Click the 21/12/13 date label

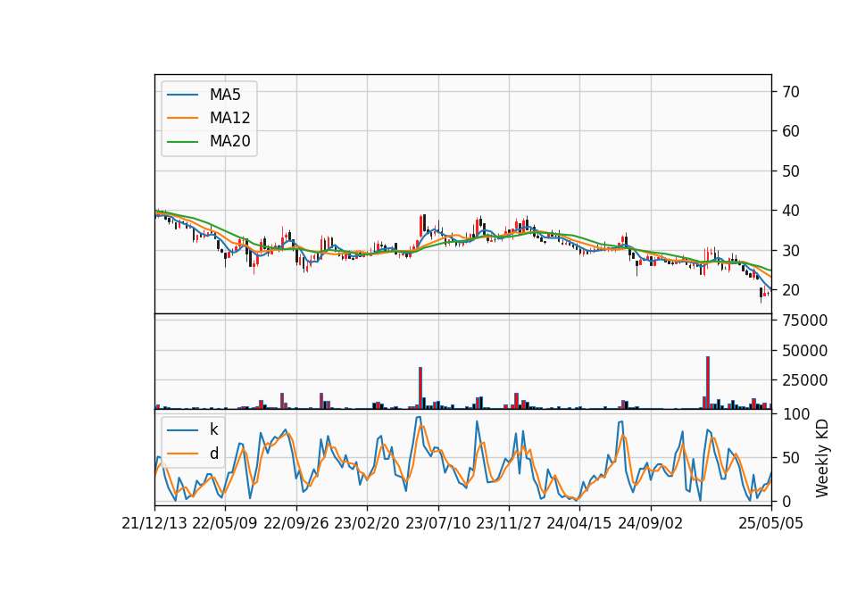point(154,523)
